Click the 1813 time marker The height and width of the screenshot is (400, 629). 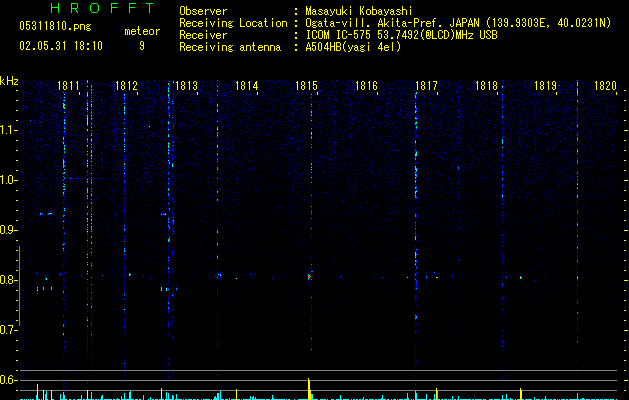coord(187,86)
